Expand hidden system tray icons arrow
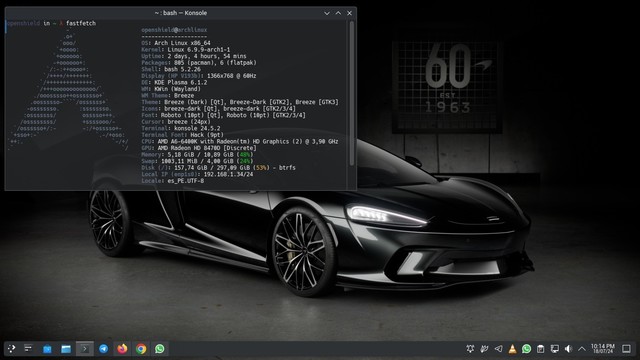Screen dimensions: 640x360 (582, 349)
